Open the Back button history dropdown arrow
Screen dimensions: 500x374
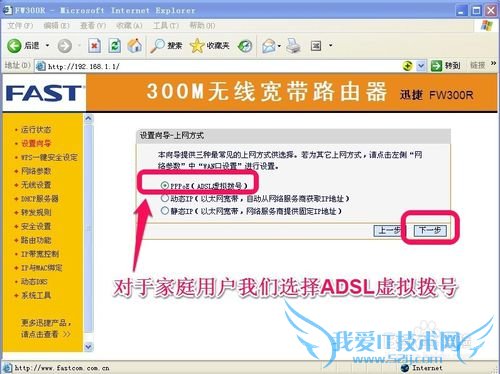[x=47, y=45]
